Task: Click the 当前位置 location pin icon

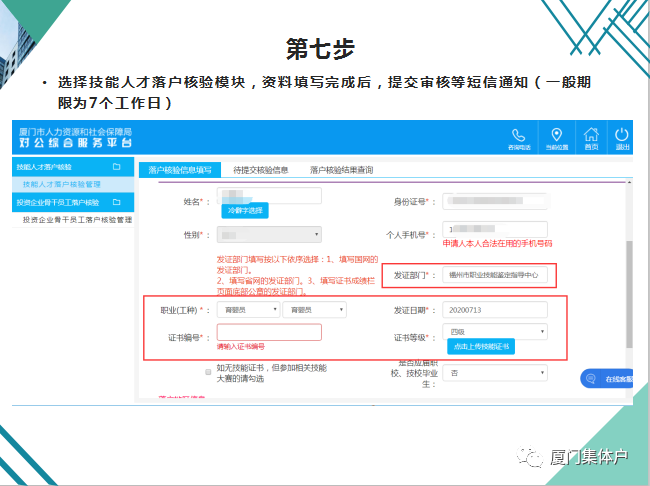Action: coord(557,136)
